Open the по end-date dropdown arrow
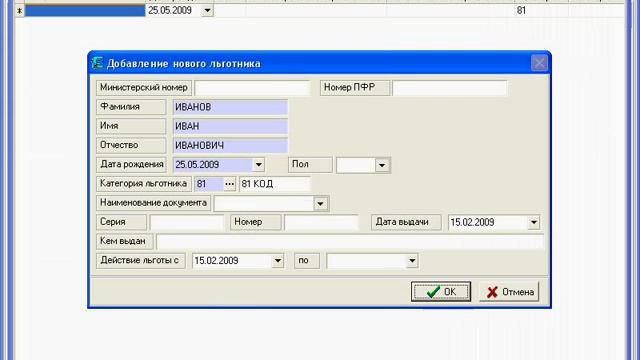 412,261
